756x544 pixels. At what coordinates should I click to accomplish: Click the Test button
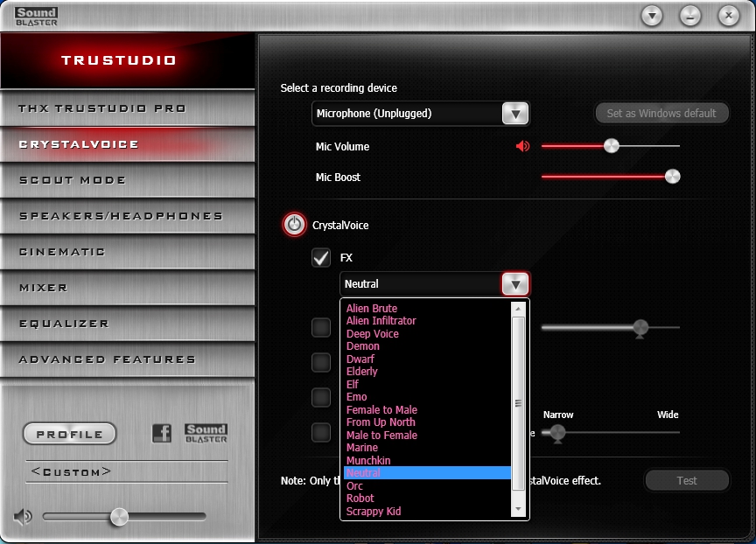(x=687, y=480)
